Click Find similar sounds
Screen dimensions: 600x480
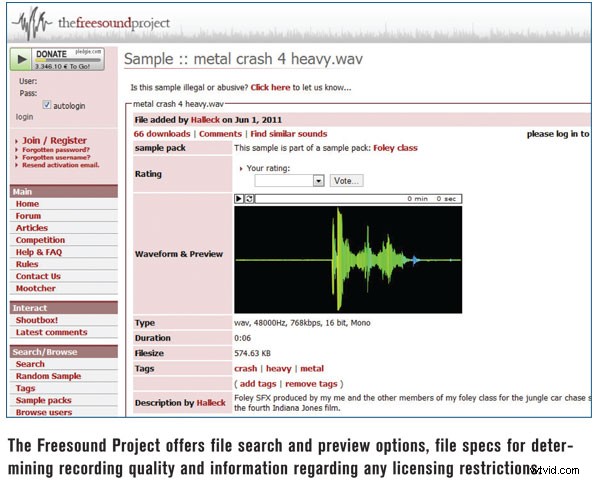point(289,134)
